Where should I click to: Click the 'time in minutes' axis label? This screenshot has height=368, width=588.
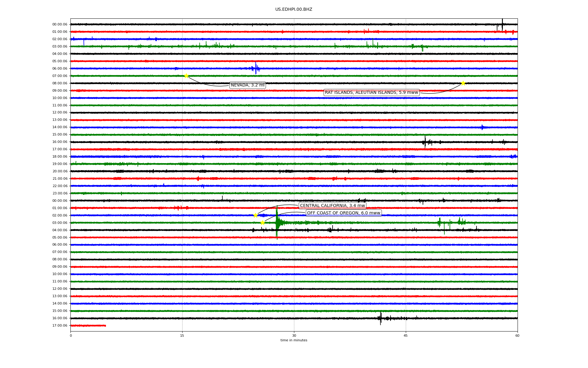(x=294, y=340)
